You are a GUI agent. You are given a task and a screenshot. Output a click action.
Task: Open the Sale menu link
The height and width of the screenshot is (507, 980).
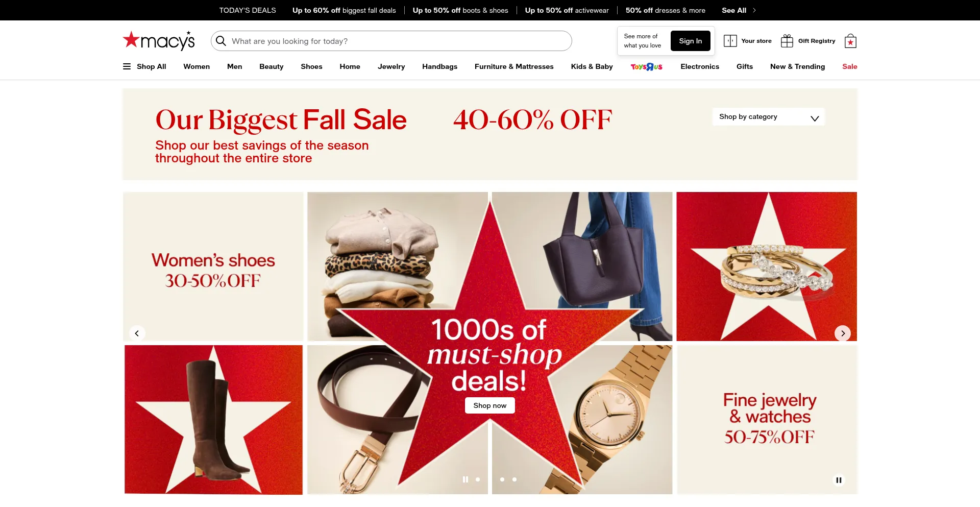coord(850,66)
